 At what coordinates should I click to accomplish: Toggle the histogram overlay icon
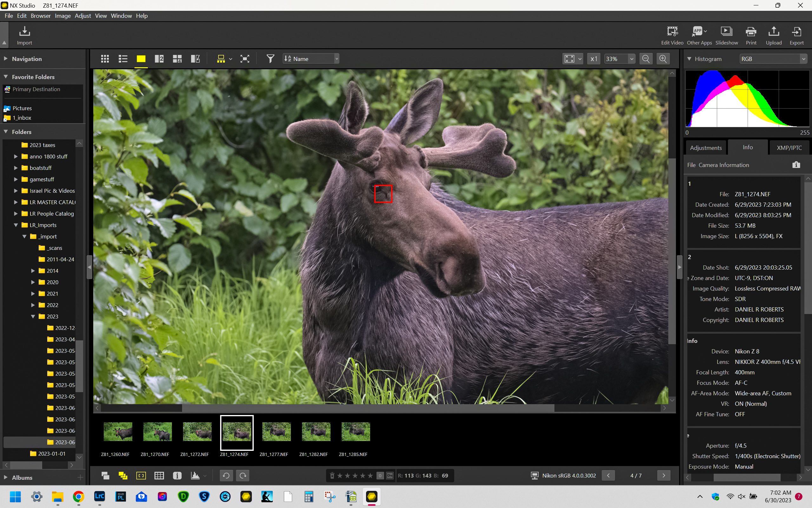195,475
